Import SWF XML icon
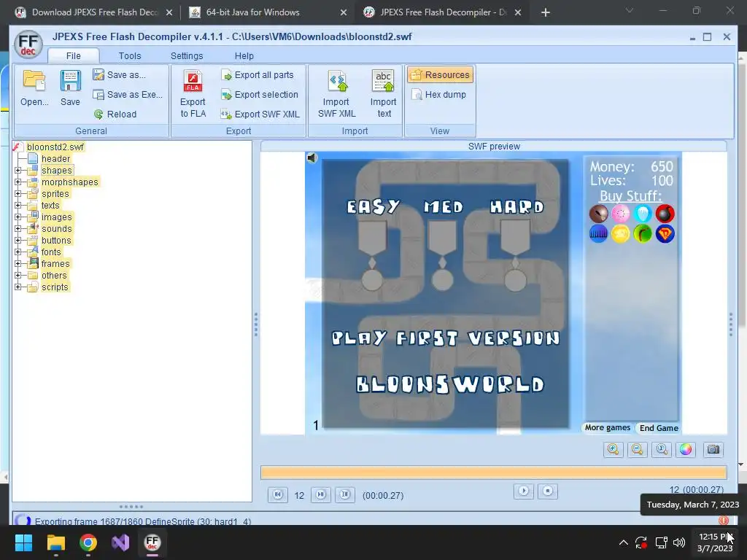Image resolution: width=747 pixels, height=560 pixels. click(336, 94)
